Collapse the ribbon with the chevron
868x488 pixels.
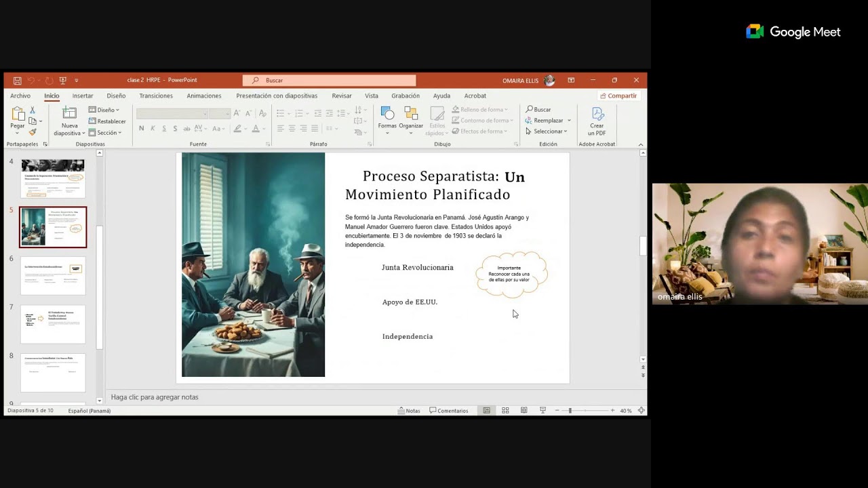(640, 144)
